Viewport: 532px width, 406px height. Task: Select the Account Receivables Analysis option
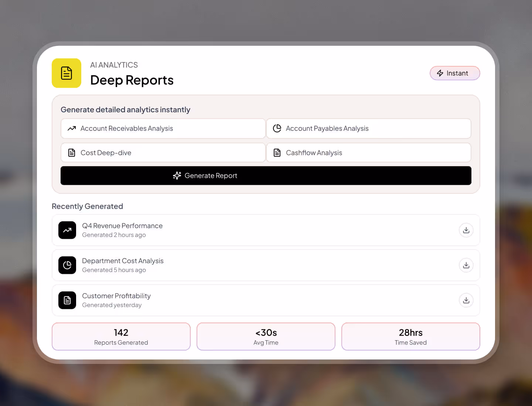[x=163, y=128]
